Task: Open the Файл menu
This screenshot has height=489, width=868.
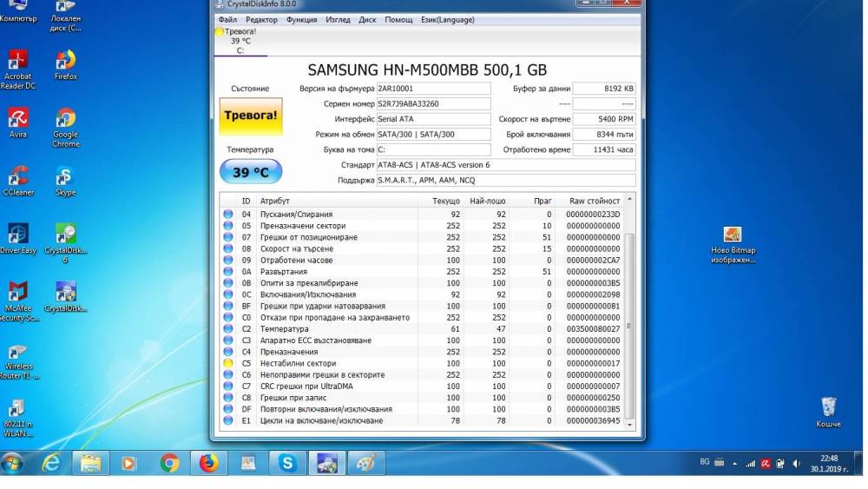Action: [227, 20]
